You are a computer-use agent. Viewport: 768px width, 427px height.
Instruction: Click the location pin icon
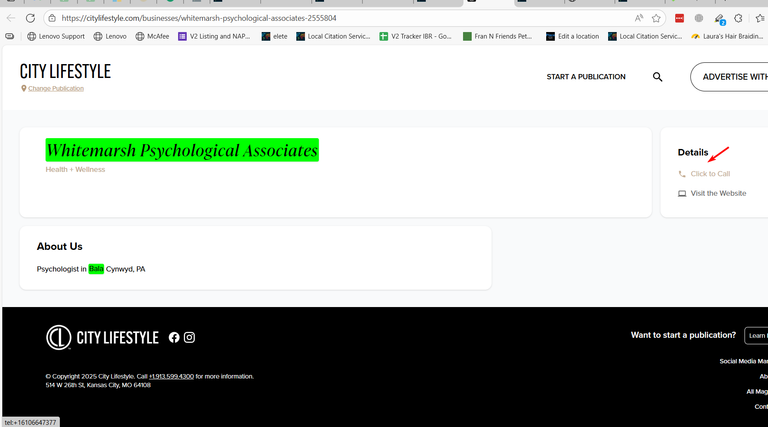pos(24,89)
